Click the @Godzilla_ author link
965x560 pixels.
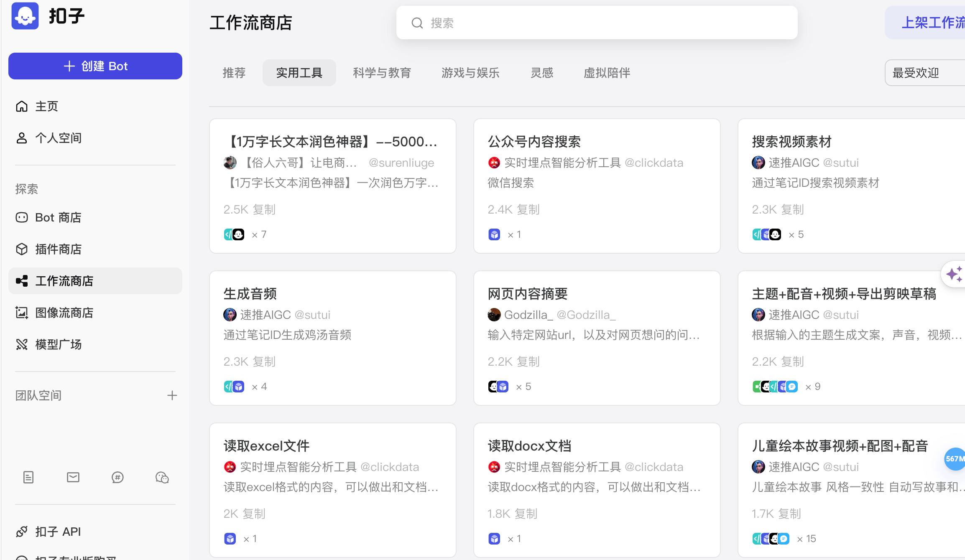[586, 315]
